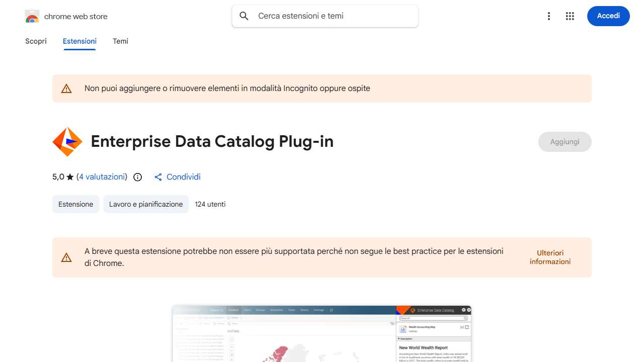Open the rating info tooltip icon
The image size is (644, 362).
coord(137,177)
